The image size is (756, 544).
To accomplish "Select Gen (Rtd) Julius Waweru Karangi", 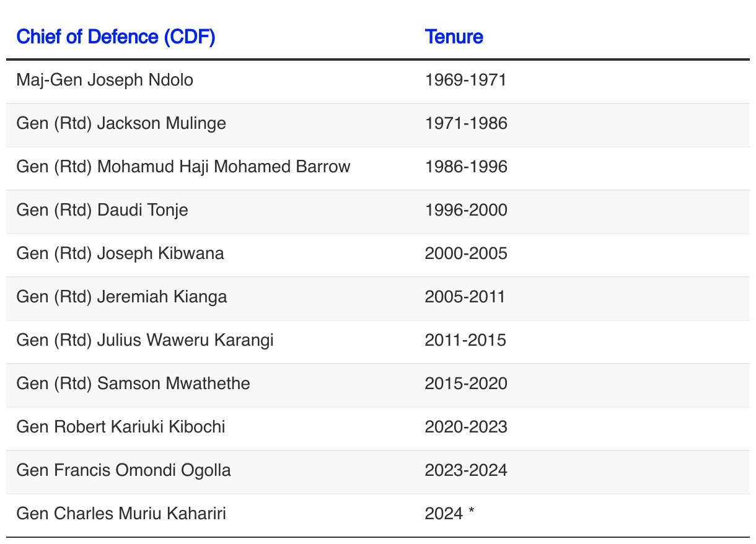I will point(145,340).
